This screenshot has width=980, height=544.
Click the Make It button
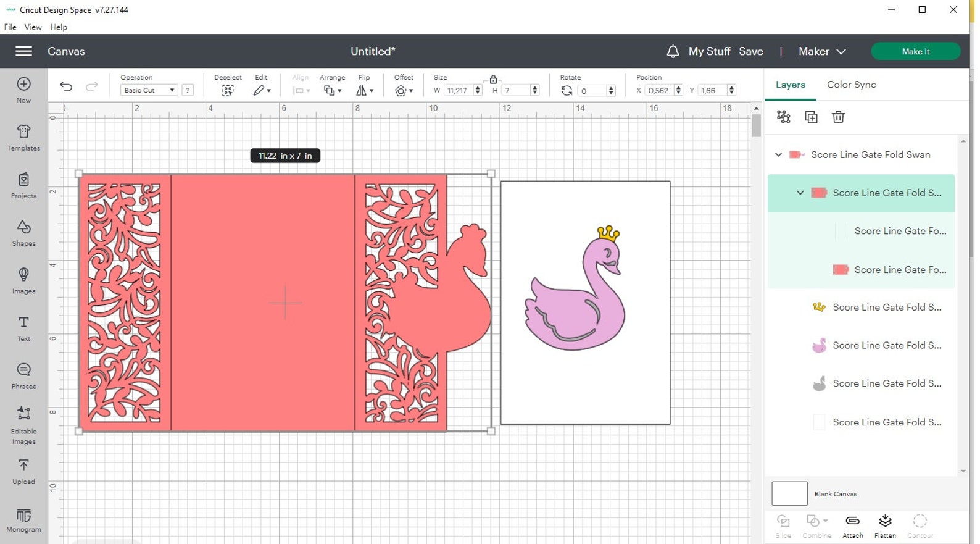[x=915, y=51]
